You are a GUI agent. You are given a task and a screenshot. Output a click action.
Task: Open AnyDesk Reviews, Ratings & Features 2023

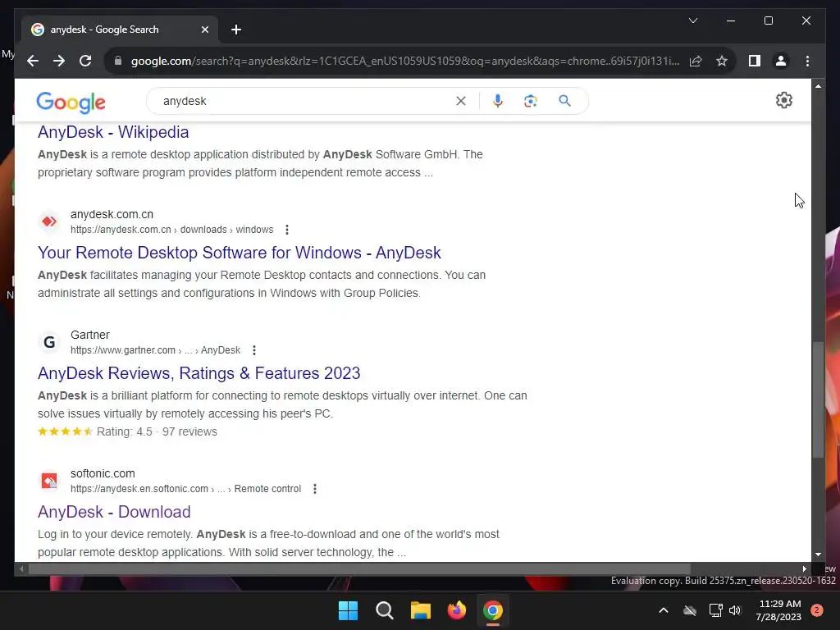click(199, 373)
